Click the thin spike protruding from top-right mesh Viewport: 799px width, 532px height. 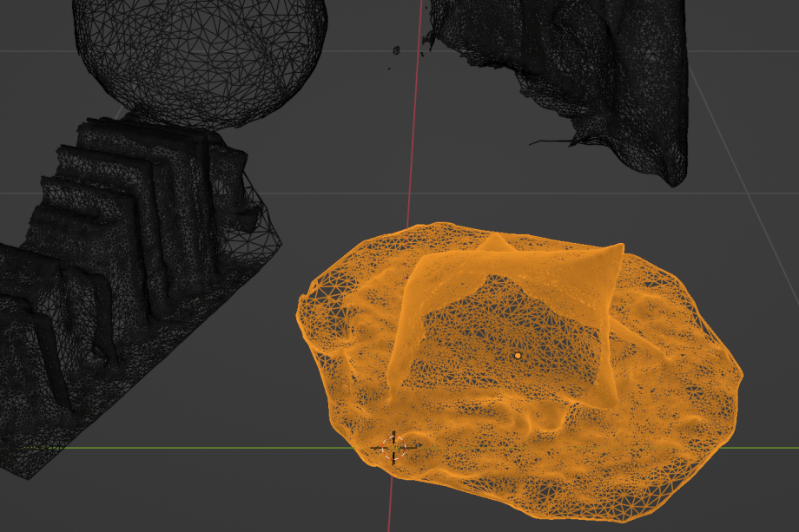[x=547, y=141]
